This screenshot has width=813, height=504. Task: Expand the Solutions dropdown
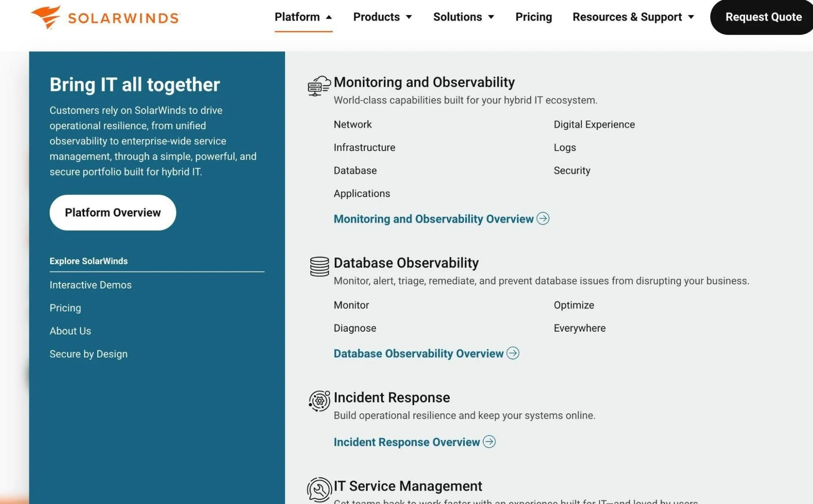(x=463, y=17)
